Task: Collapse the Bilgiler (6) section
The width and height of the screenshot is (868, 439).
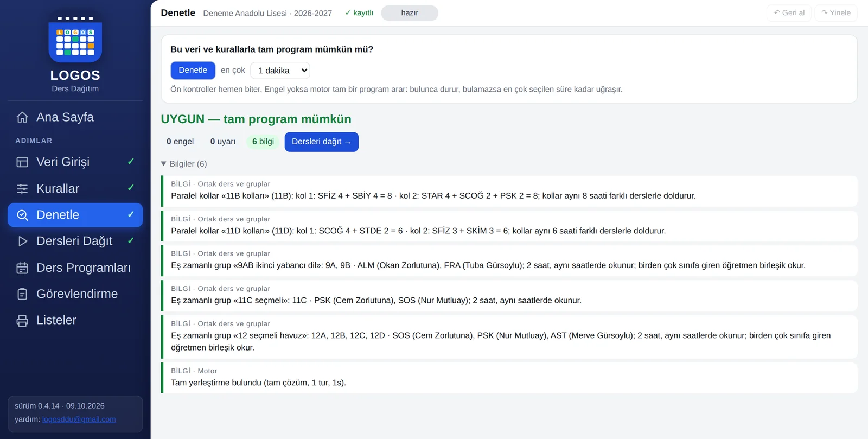Action: tap(184, 164)
